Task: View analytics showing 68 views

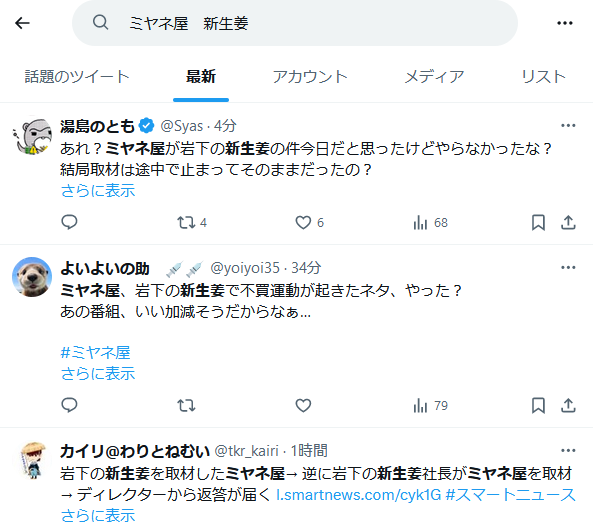Action: tap(430, 222)
